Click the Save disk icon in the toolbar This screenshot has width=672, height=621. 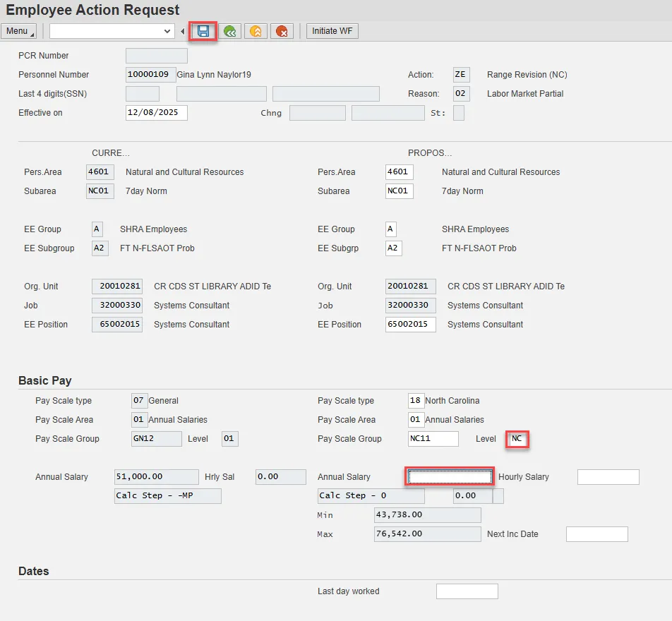(203, 31)
